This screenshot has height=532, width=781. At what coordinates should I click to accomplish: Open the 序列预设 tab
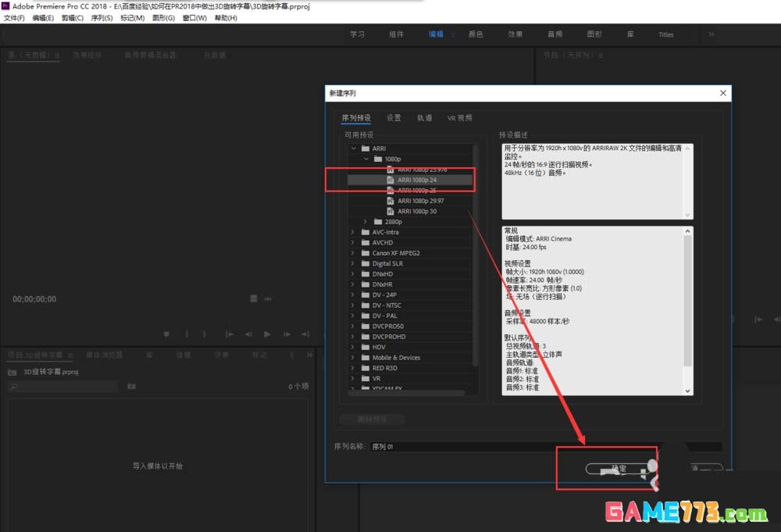(x=356, y=118)
